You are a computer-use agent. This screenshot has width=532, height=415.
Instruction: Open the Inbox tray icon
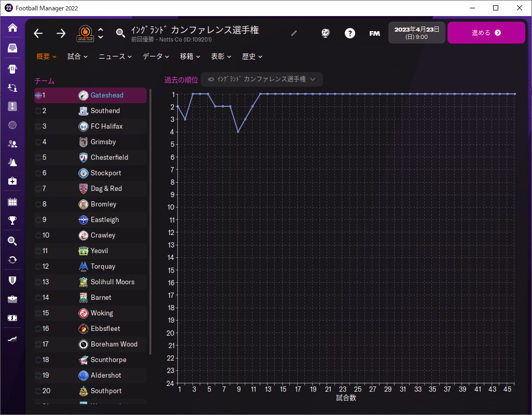(x=12, y=48)
